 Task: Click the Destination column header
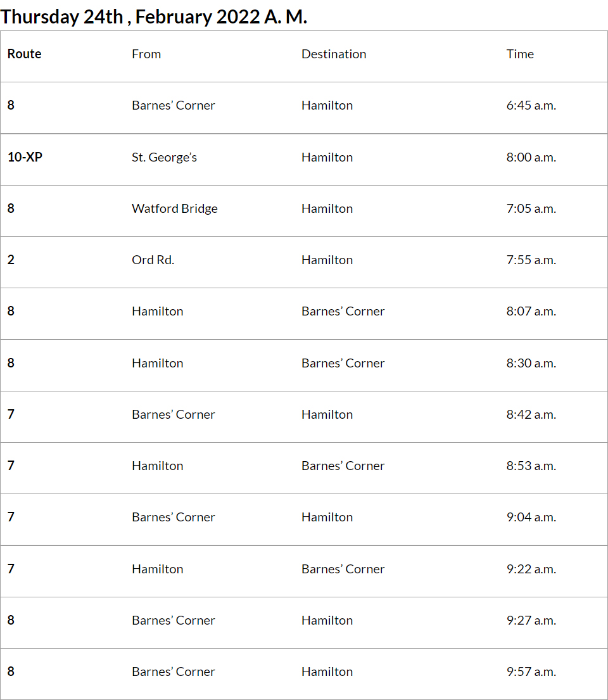[334, 54]
